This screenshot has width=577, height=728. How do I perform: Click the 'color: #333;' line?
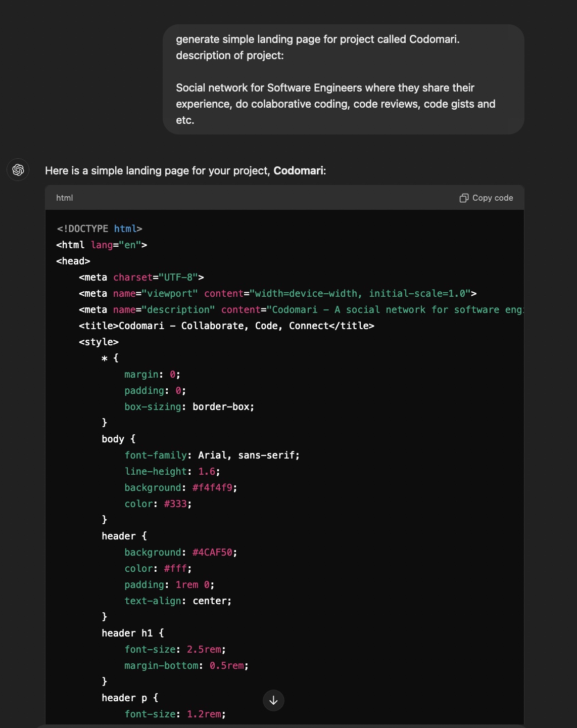158,504
